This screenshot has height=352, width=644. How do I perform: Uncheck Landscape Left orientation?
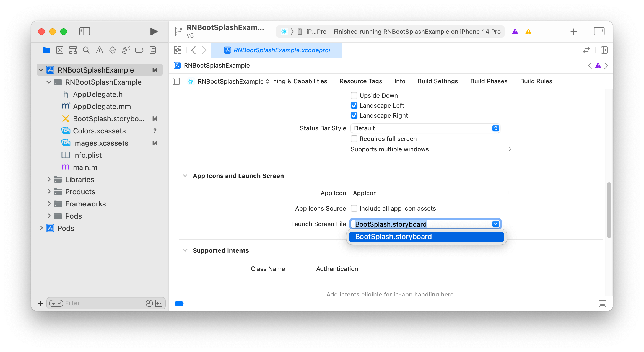pos(354,105)
